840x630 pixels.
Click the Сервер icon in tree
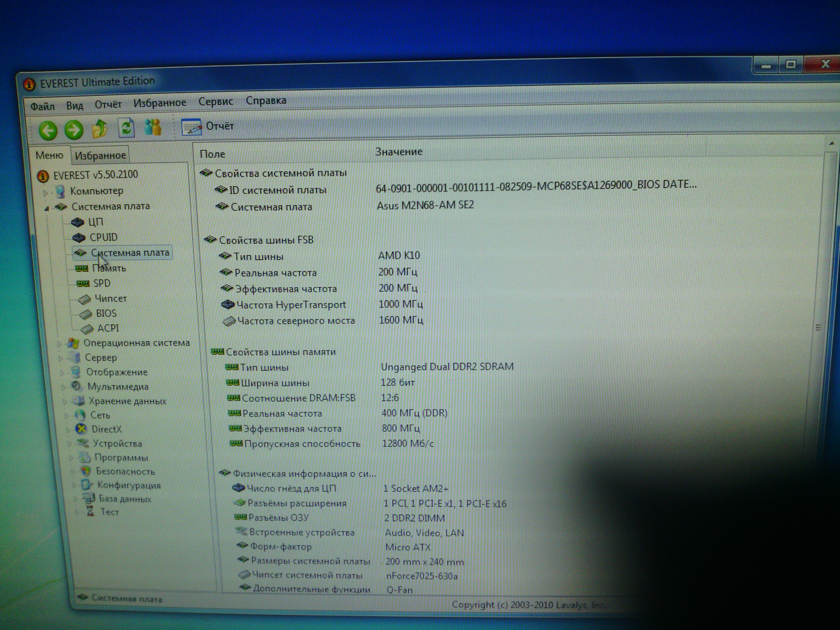(x=75, y=358)
